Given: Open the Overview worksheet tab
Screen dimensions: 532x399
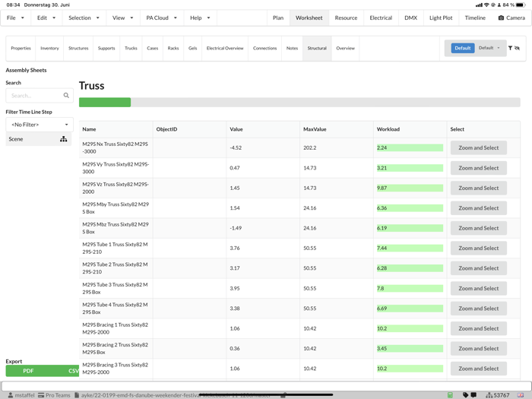Looking at the screenshot, I should (345, 48).
